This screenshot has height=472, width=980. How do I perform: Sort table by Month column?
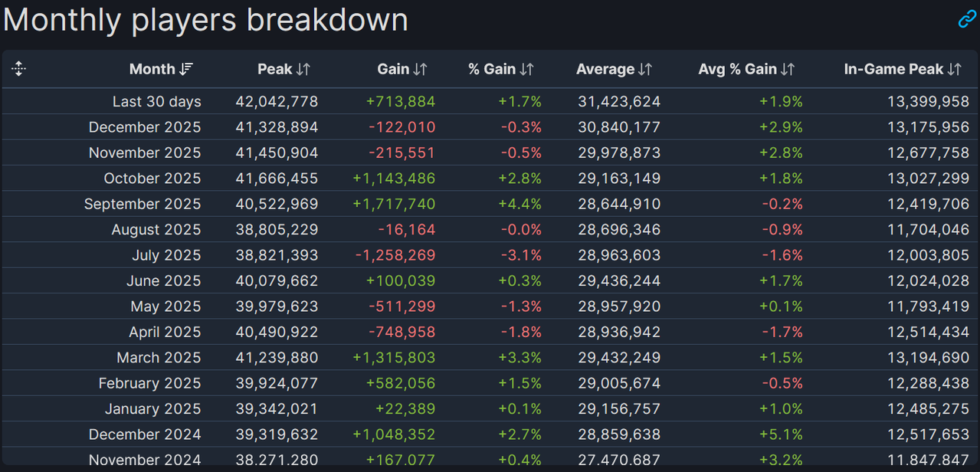click(161, 69)
